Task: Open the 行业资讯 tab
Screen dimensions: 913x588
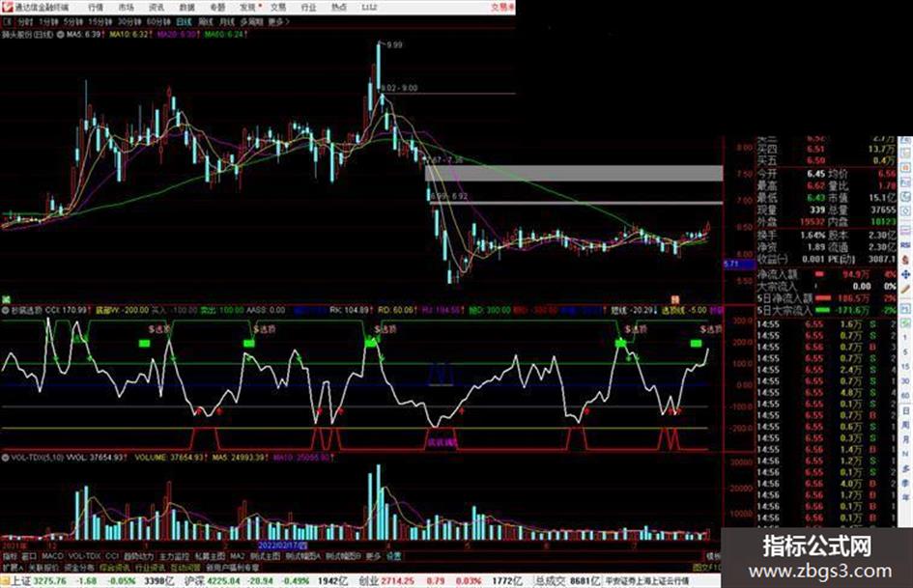Action: click(150, 567)
